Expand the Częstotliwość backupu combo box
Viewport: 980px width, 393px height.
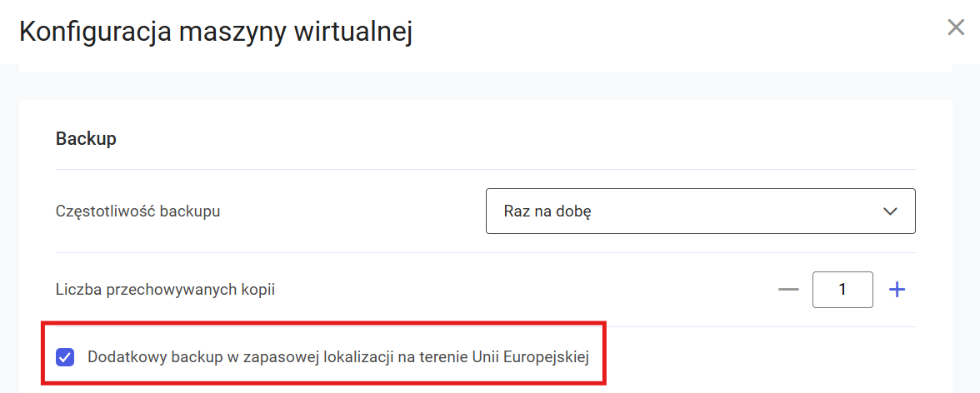point(700,211)
